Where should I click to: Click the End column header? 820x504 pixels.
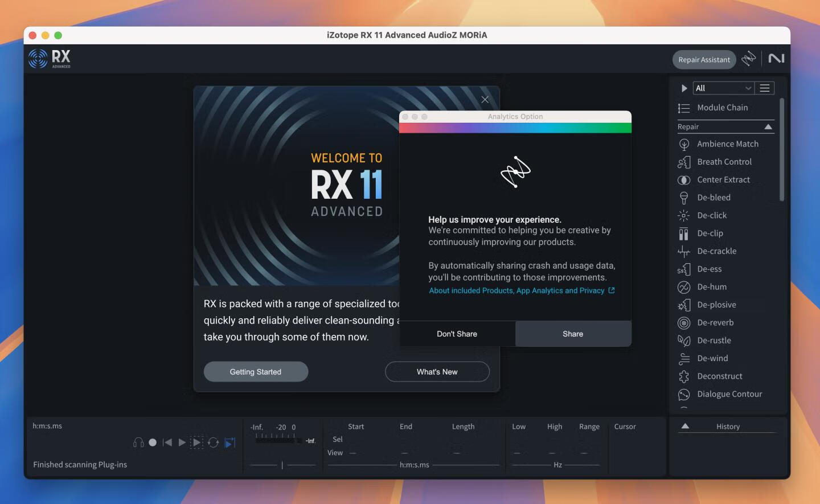pos(406,427)
